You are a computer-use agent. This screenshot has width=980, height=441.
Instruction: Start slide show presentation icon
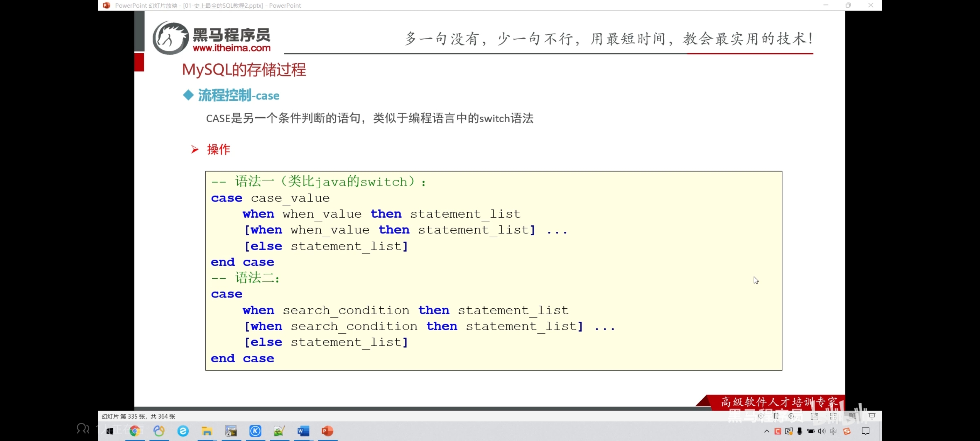click(x=872, y=416)
